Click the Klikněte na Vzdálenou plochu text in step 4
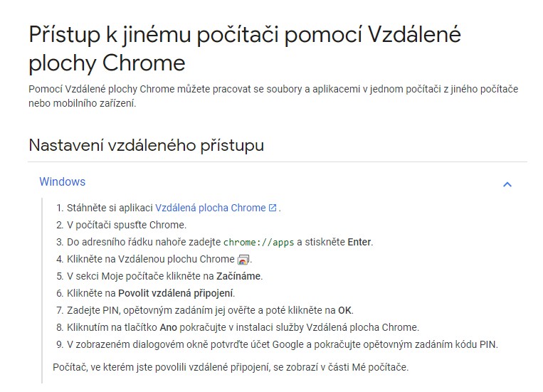This screenshot has width=543, height=392. click(151, 259)
